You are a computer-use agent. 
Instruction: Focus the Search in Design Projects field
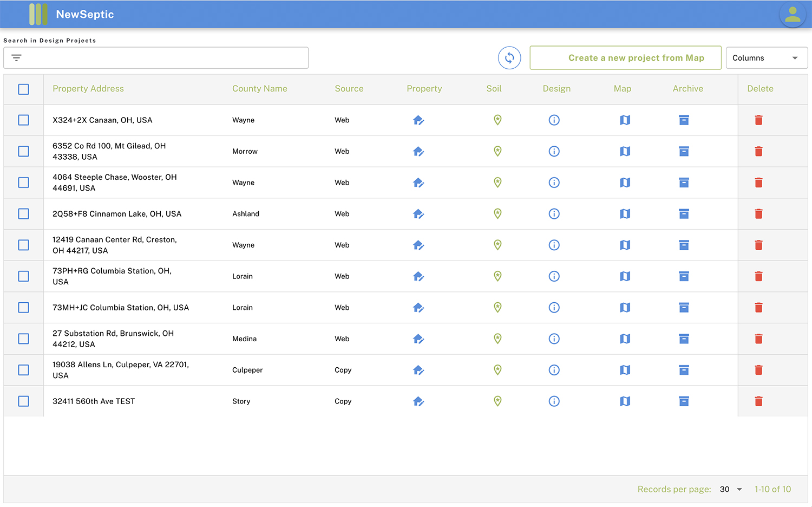coord(156,58)
